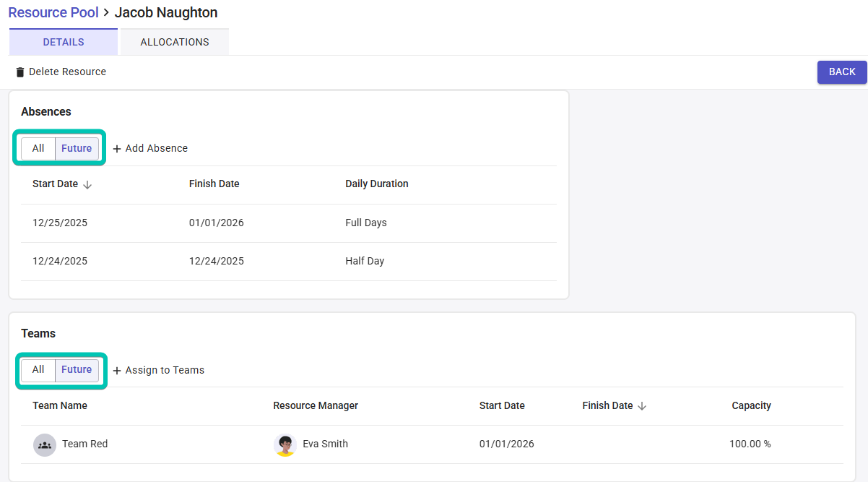868x482 pixels.
Task: Click the trash icon for Delete Resource
Action: (20, 72)
